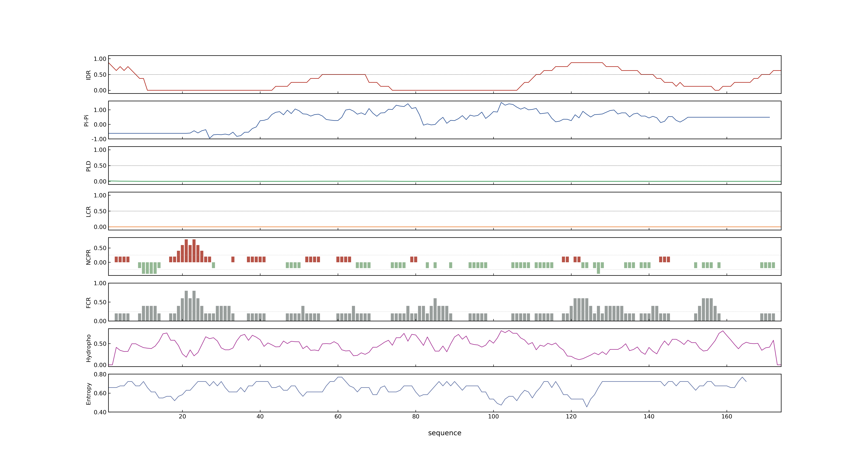Click the FCR axis label
This screenshot has width=868, height=463.
coord(88,302)
